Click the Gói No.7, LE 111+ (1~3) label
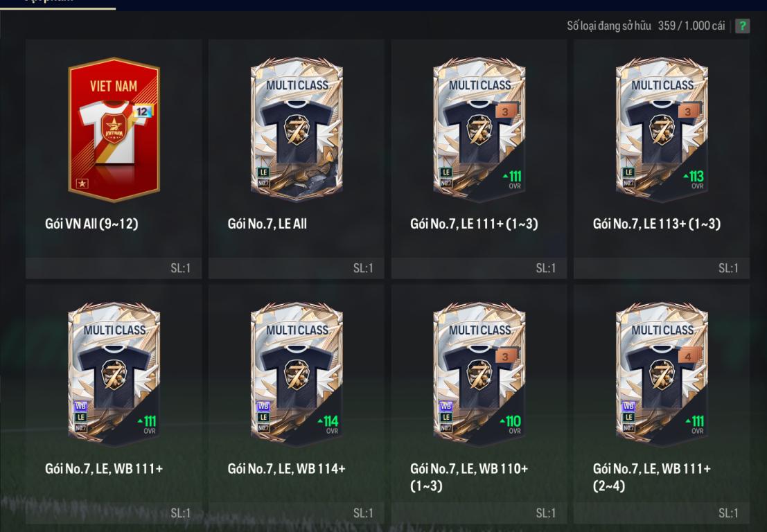Viewport: 767px width, 532px height. [474, 224]
